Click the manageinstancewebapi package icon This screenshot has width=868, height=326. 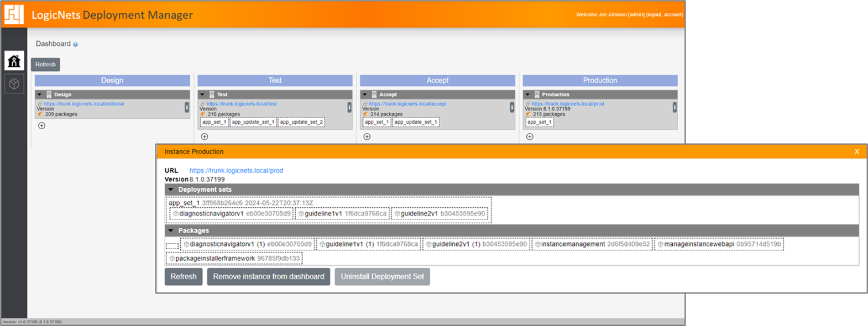660,244
